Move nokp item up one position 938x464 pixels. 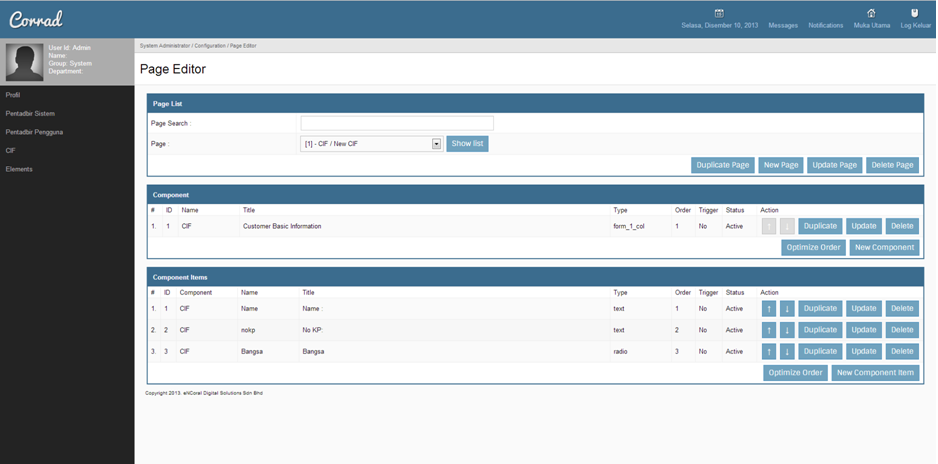coord(769,330)
